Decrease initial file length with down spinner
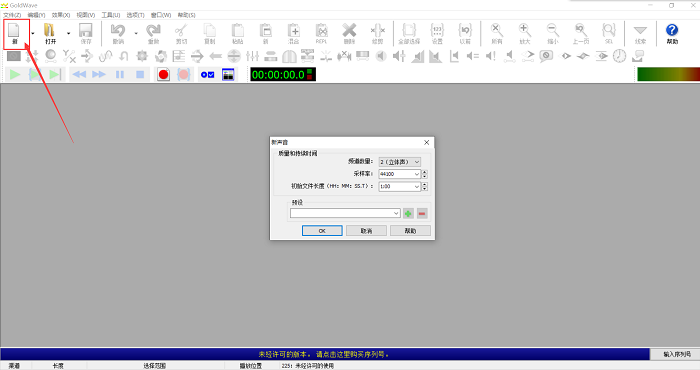The width and height of the screenshot is (700, 370). click(x=425, y=188)
